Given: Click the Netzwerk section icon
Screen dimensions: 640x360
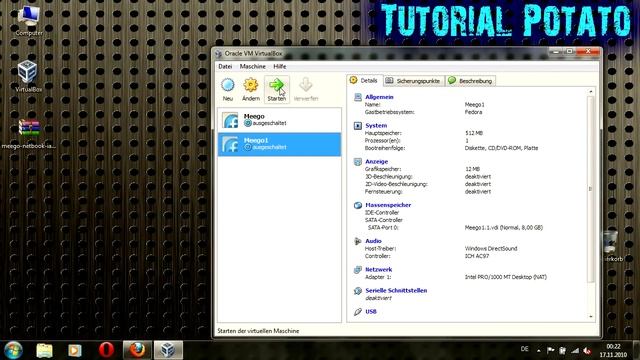Looking at the screenshot, I should point(358,269).
